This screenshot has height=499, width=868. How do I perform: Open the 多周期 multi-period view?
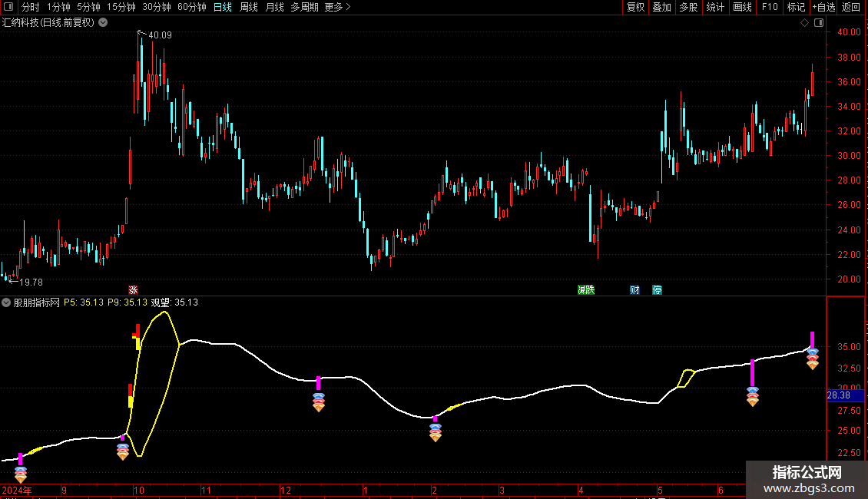pos(304,7)
